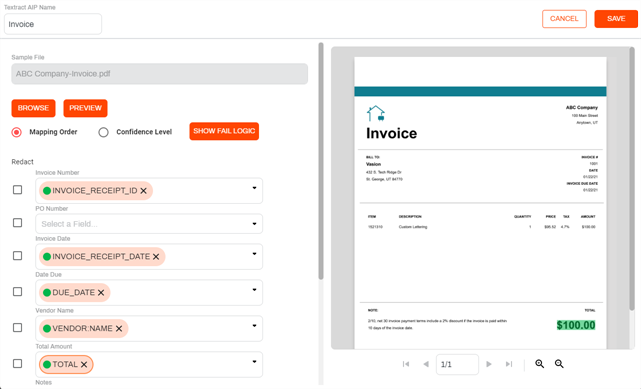This screenshot has width=641, height=389.
Task: Click the TOTAL chip's green status dot
Action: pos(47,364)
